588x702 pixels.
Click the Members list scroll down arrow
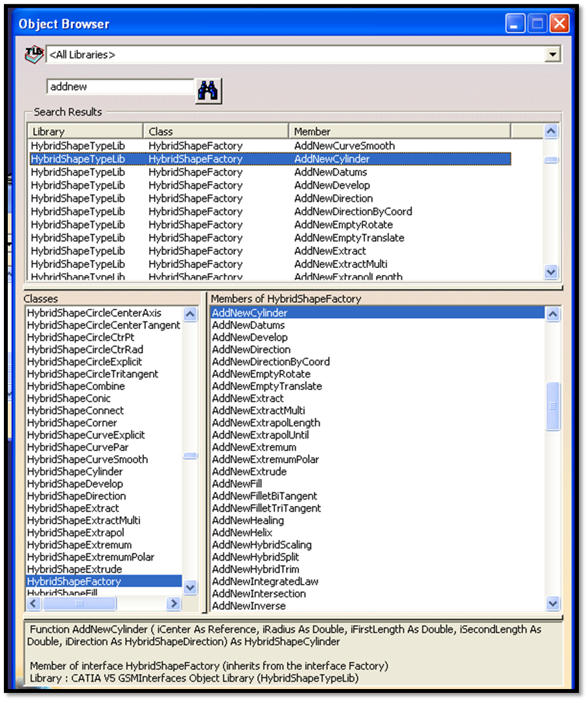pos(553,603)
